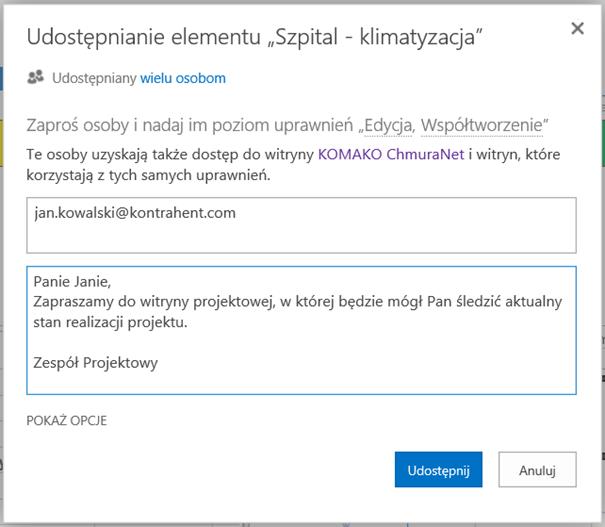Click the "stan realizacji projektu." line
This screenshot has height=527, width=605.
[110, 322]
